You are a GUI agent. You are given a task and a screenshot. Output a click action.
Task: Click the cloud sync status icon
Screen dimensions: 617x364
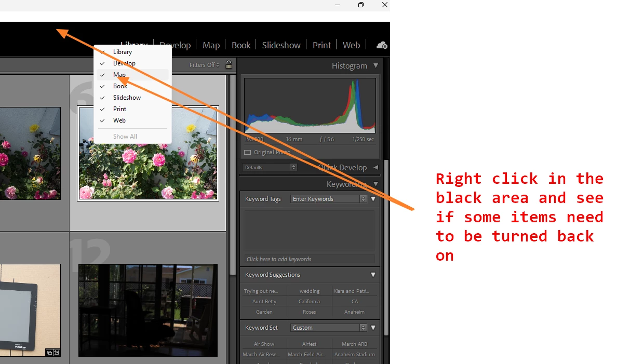(x=382, y=45)
